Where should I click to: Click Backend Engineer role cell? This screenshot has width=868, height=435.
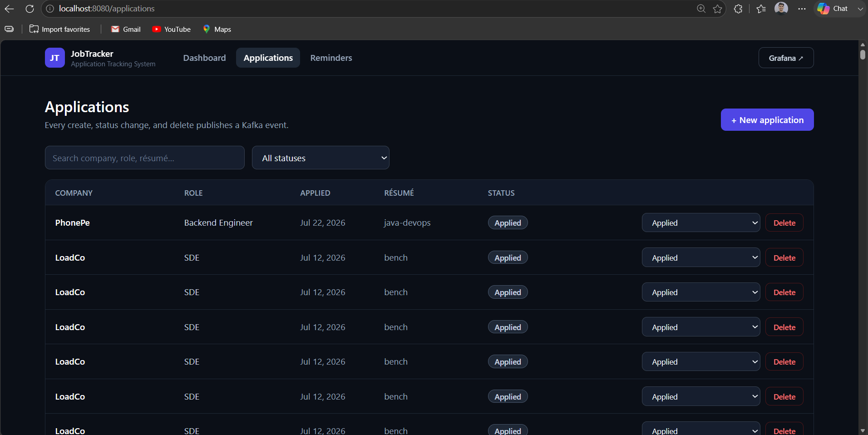point(218,222)
